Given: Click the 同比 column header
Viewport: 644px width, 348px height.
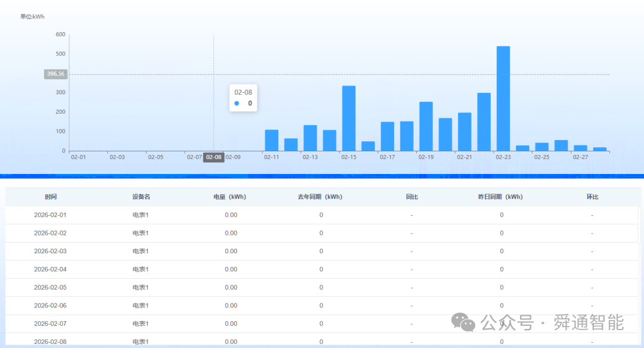Looking at the screenshot, I should coord(411,197).
